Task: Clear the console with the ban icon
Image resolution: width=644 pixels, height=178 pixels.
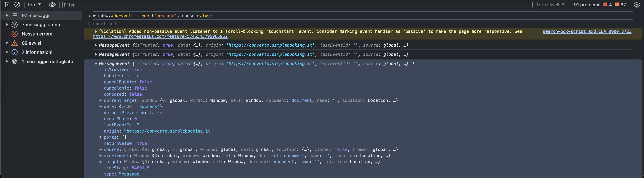Action: 17,4
